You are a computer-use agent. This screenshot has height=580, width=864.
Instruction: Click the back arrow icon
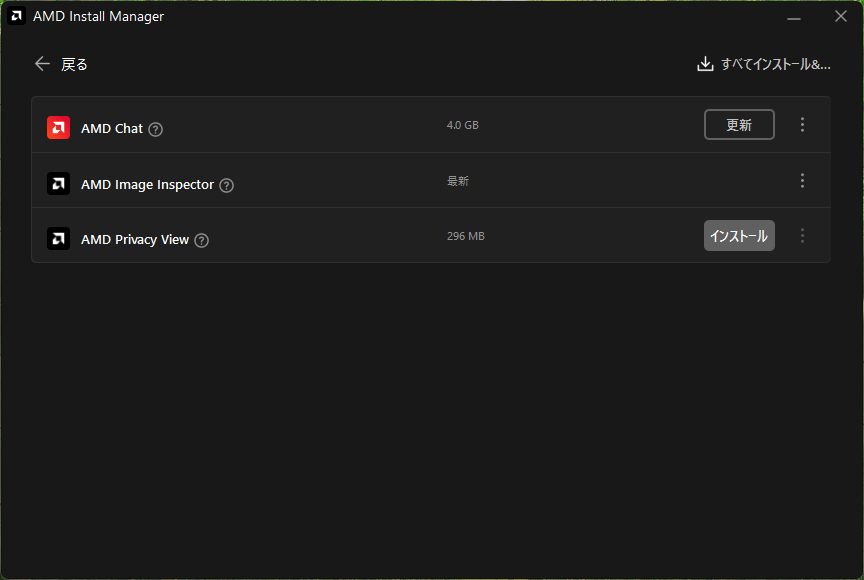[42, 64]
